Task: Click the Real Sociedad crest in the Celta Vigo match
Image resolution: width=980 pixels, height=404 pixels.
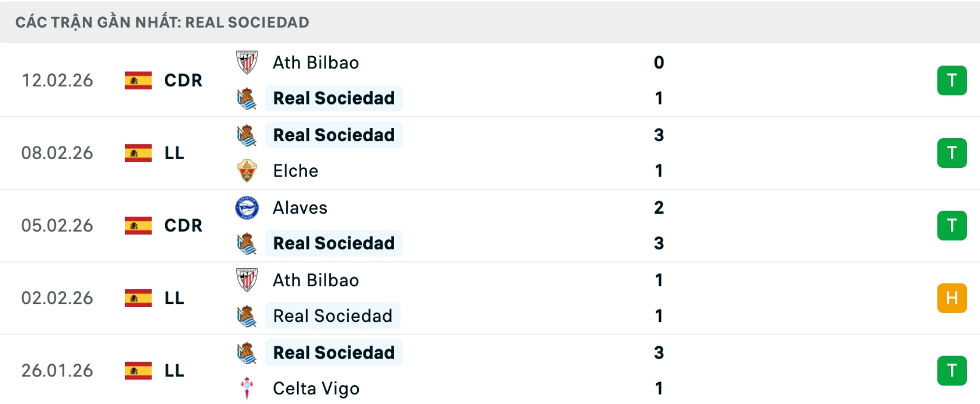Action: click(247, 352)
